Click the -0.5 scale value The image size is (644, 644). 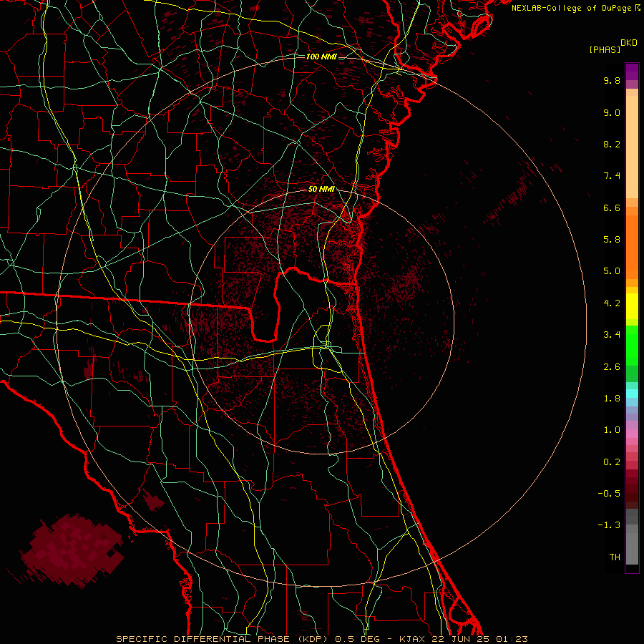tap(609, 494)
